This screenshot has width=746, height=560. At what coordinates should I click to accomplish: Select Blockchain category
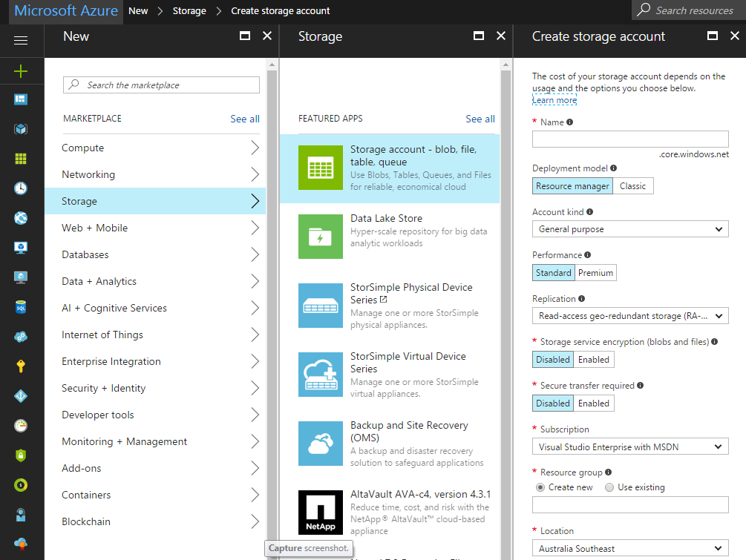tap(155, 521)
